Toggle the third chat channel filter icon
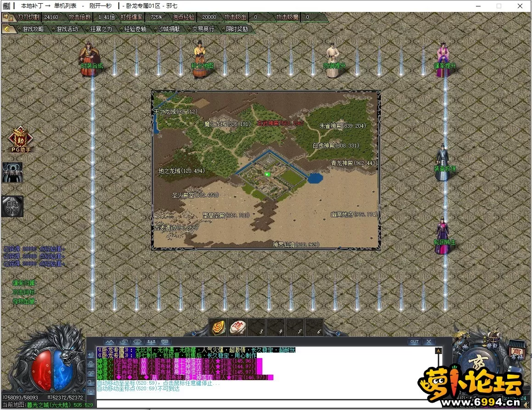This screenshot has height=410, width=532. pyautogui.click(x=91, y=373)
